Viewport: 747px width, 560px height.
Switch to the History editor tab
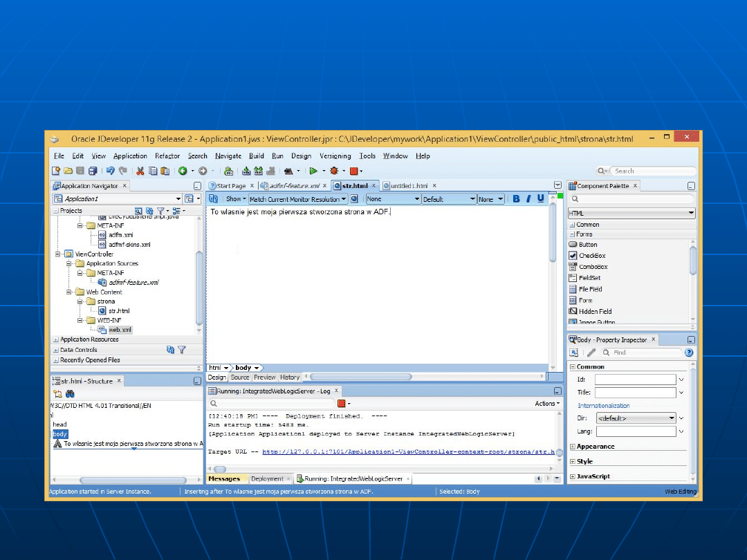(x=290, y=377)
